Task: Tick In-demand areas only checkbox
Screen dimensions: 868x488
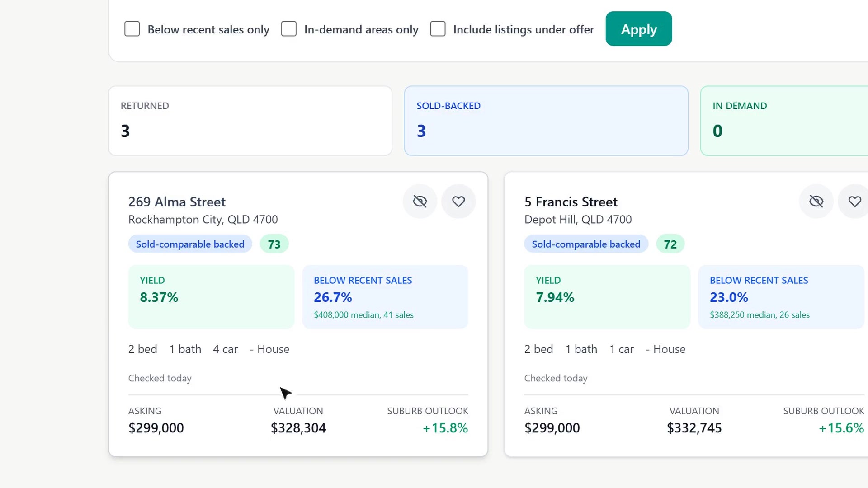Action: point(288,29)
